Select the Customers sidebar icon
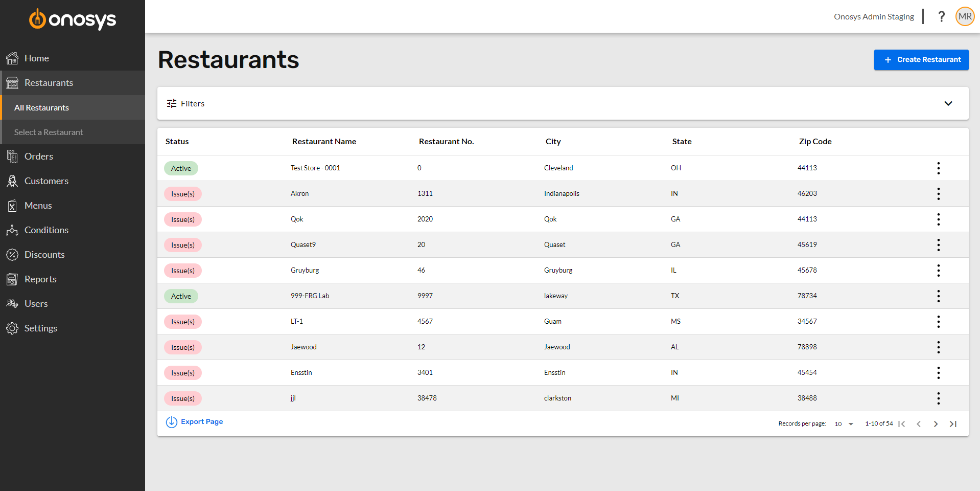This screenshot has width=980, height=491. coord(13,181)
